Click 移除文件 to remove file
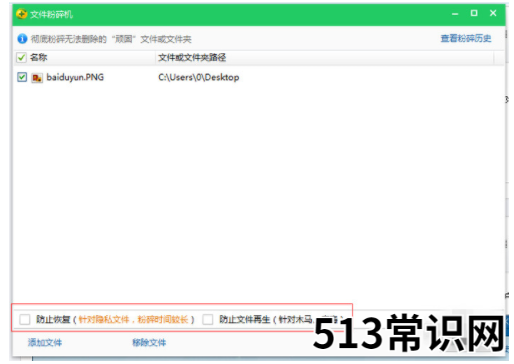Screen dimensions: 514x364 coord(149,342)
